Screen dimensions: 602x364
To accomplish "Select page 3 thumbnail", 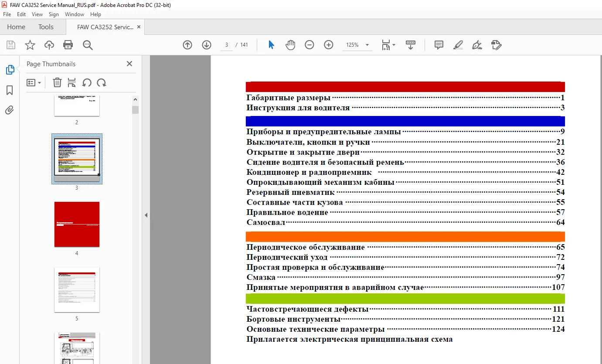I will (77, 159).
